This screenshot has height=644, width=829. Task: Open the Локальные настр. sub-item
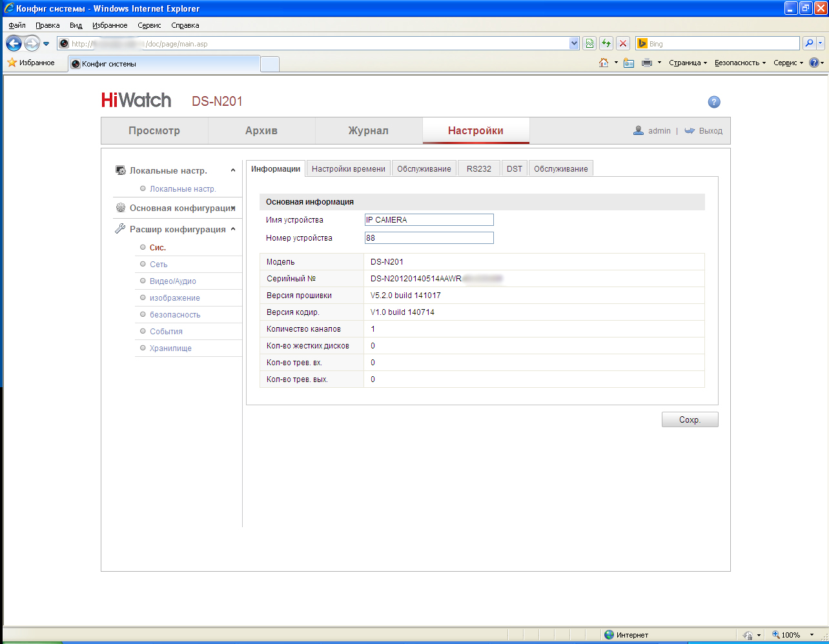pyautogui.click(x=183, y=189)
